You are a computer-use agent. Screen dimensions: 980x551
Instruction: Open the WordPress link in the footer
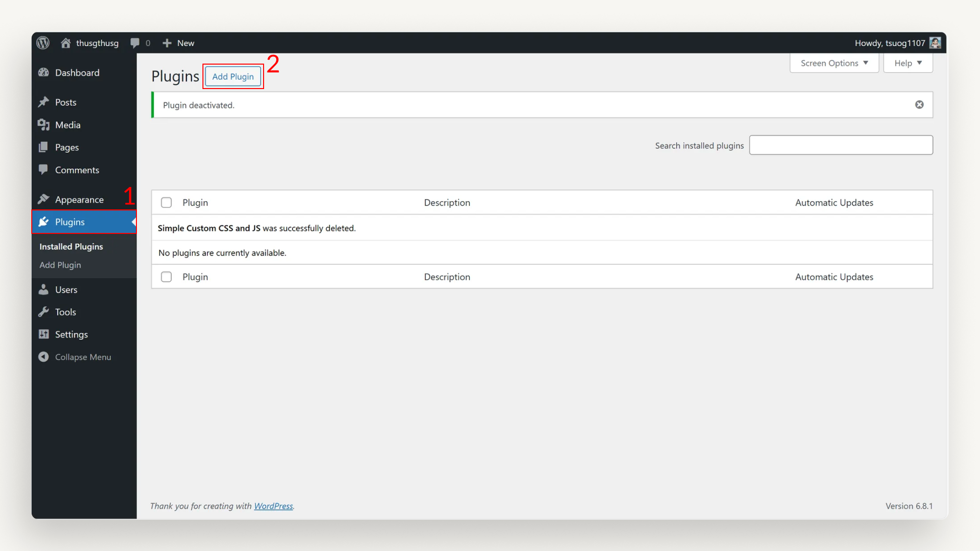[273, 506]
